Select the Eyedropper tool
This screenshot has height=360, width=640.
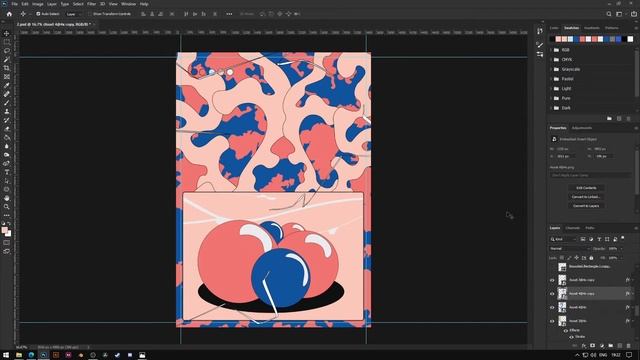(7, 85)
